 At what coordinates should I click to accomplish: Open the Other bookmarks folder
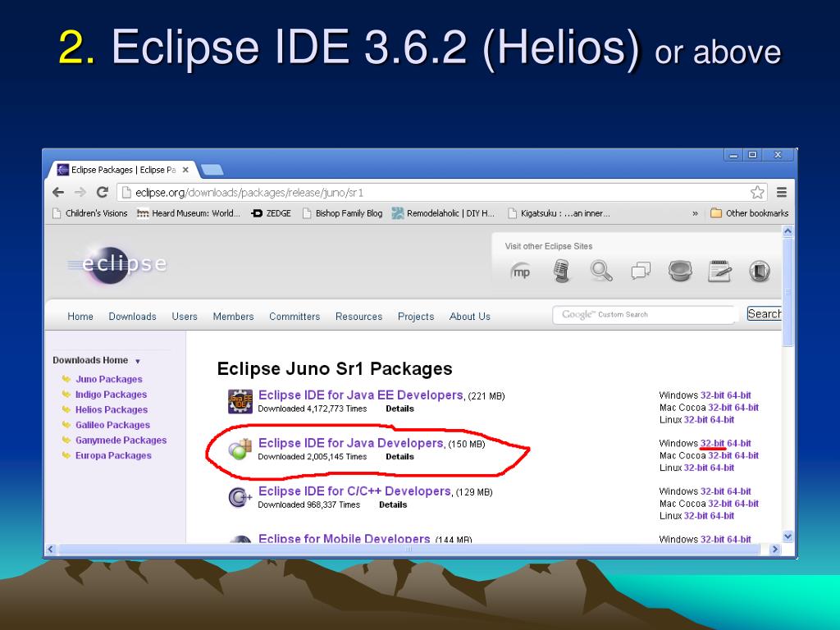[x=749, y=213]
